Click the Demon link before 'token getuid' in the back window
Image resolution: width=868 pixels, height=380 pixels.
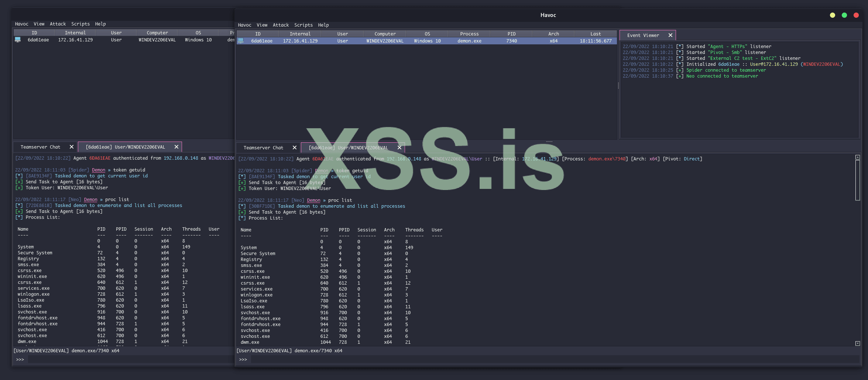click(x=99, y=170)
